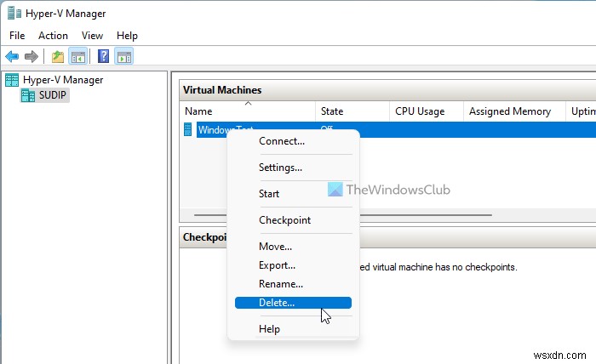This screenshot has height=364, width=596.
Task: Sort by the Name column header
Action: point(248,111)
